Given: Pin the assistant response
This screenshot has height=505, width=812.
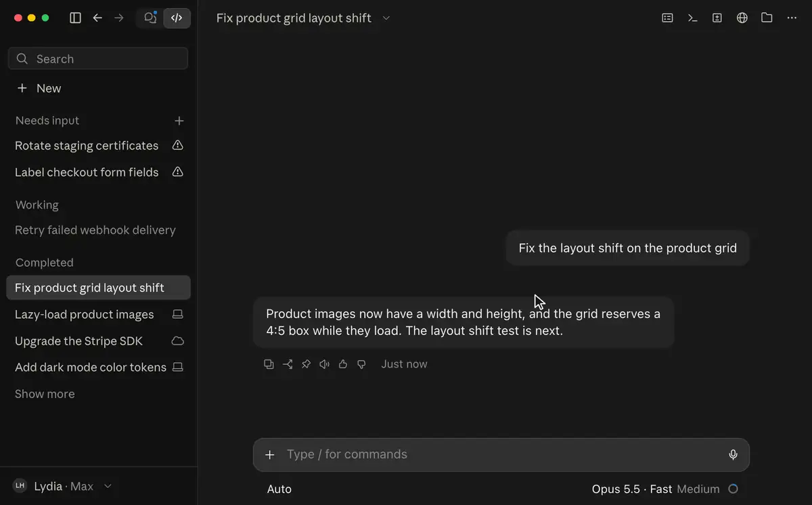Looking at the screenshot, I should 306,364.
